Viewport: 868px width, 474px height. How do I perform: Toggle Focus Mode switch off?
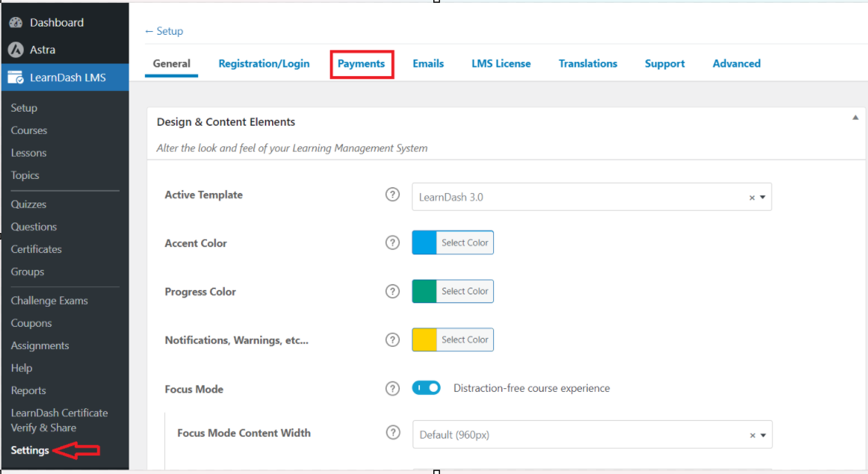coord(427,387)
